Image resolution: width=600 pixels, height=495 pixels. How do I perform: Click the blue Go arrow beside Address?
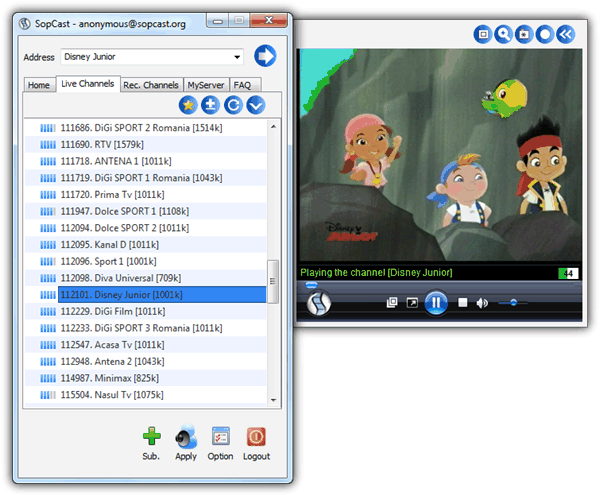click(x=265, y=56)
